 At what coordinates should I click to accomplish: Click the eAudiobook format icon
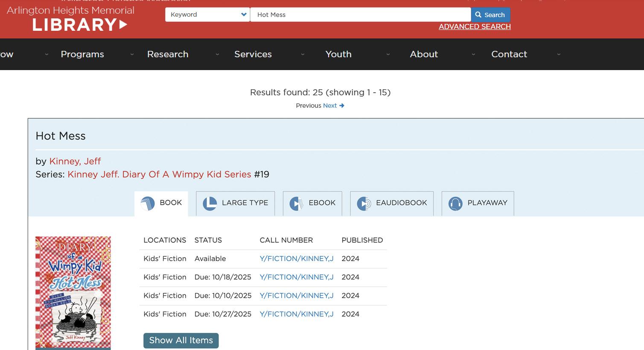click(364, 203)
